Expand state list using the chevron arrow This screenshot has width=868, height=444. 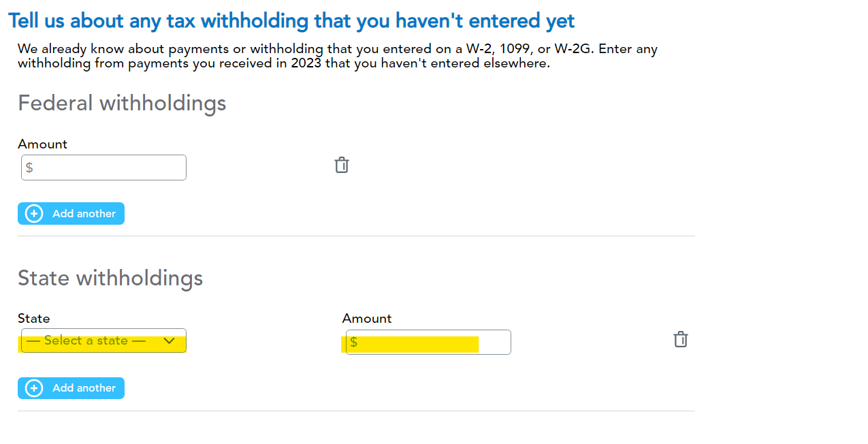click(170, 340)
